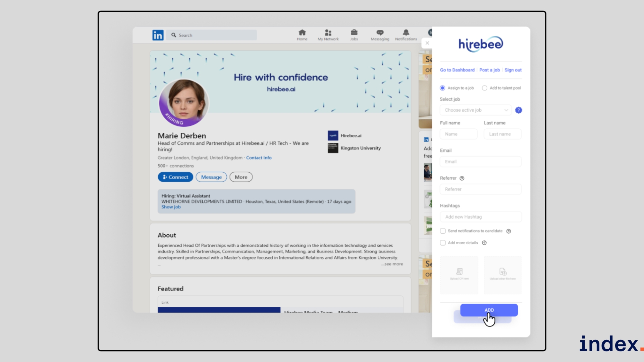Open the Notifications bell icon

406,33
